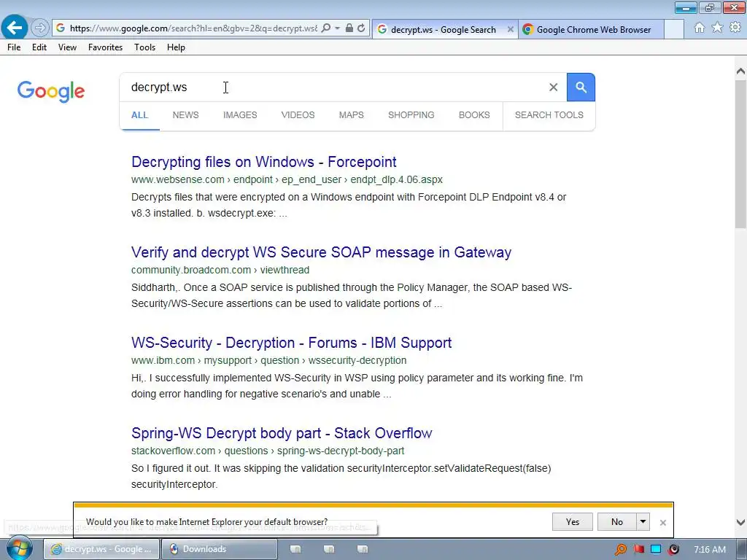Expand the dropdown arrow beside No
The image size is (747, 560).
(643, 522)
